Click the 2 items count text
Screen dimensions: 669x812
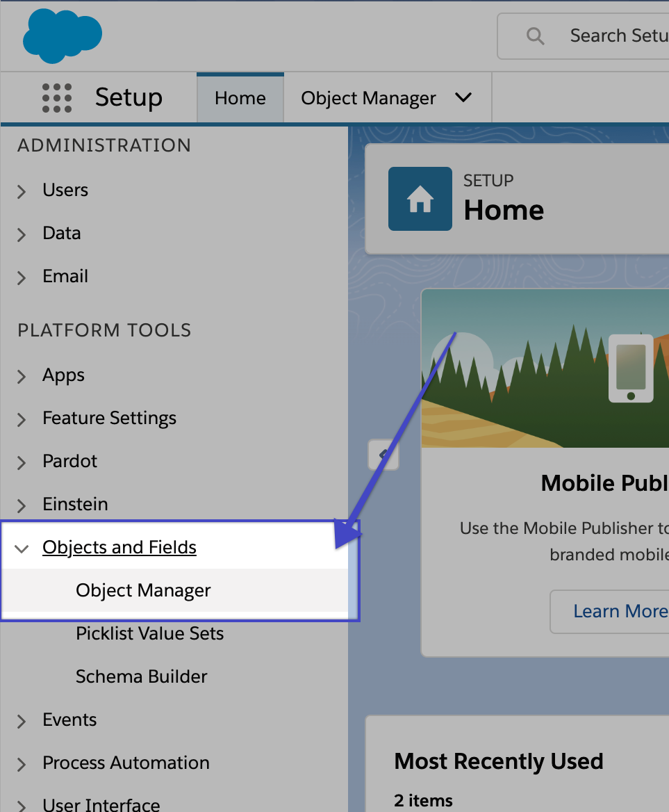[423, 800]
